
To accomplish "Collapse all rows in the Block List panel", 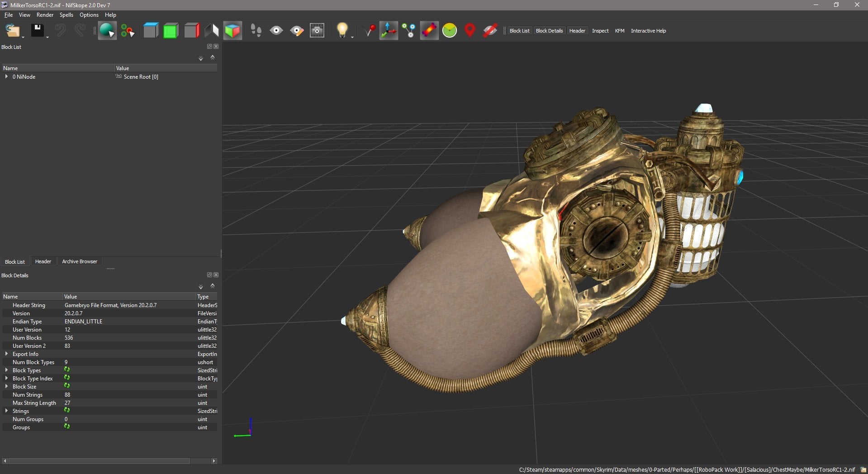I will tap(213, 57).
